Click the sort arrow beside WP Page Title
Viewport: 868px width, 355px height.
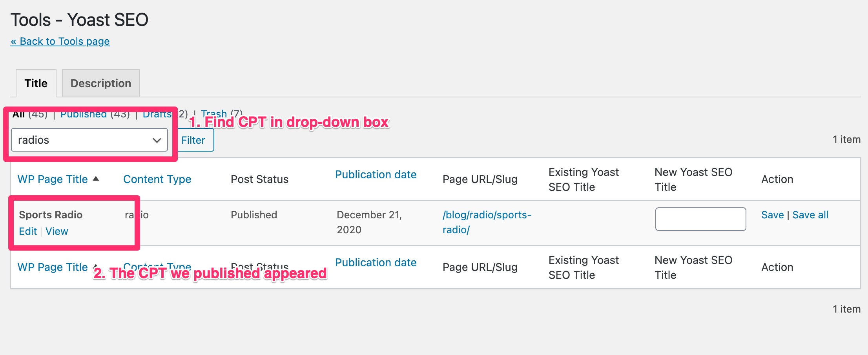click(96, 179)
